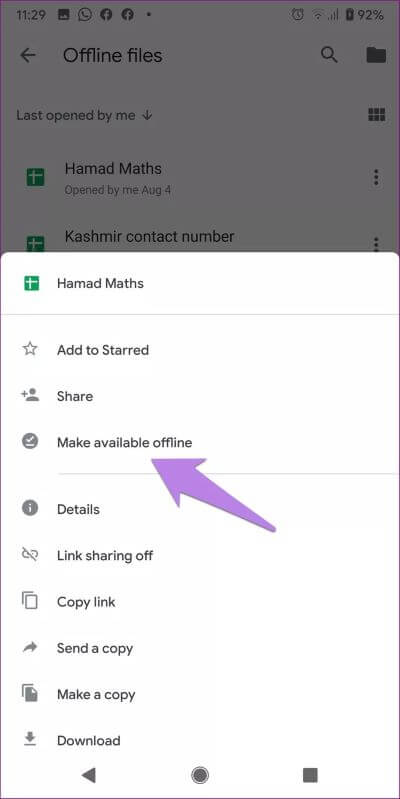Image resolution: width=400 pixels, height=799 pixels.
Task: Select Copy link menu entry
Action: pos(200,602)
